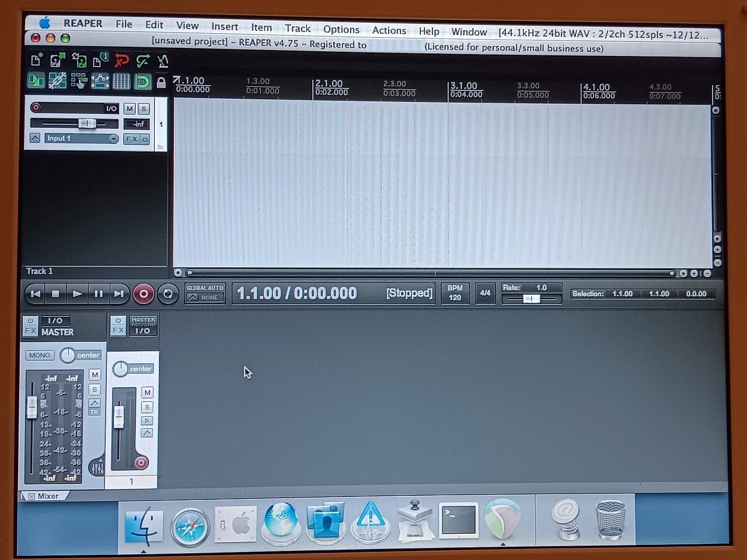Toggle item grouping chain icon

(x=57, y=80)
